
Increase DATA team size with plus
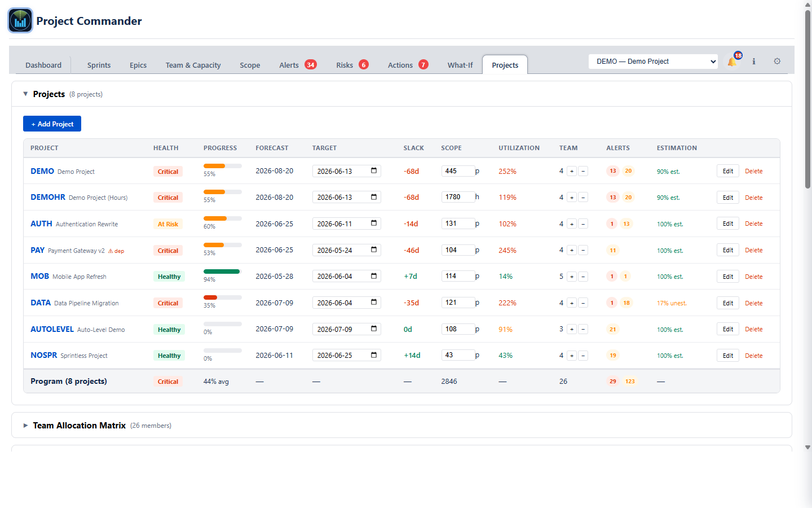572,303
